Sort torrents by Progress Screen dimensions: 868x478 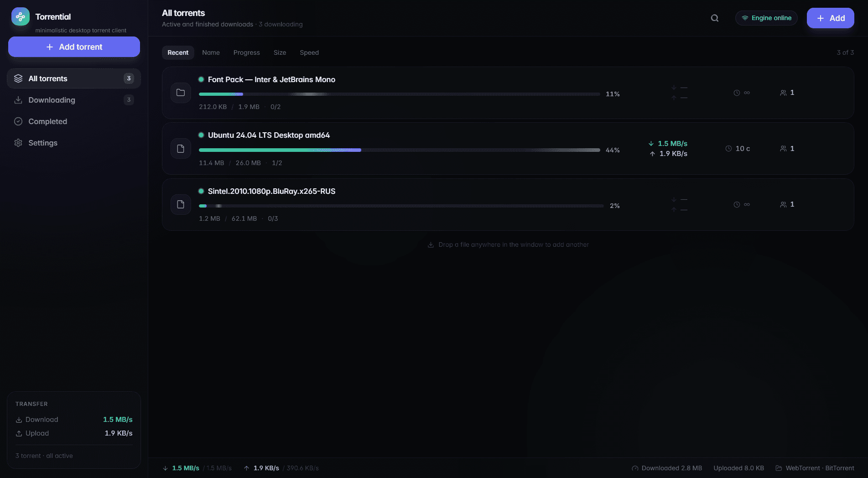point(247,52)
